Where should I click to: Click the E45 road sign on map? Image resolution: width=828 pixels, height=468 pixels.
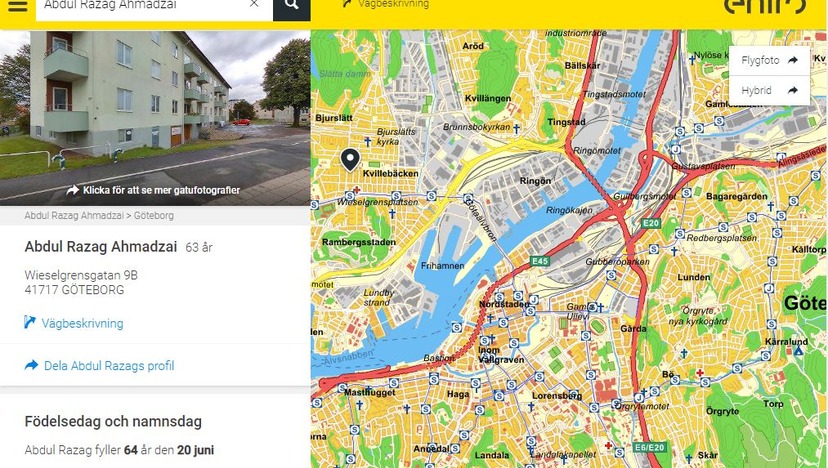pos(540,261)
